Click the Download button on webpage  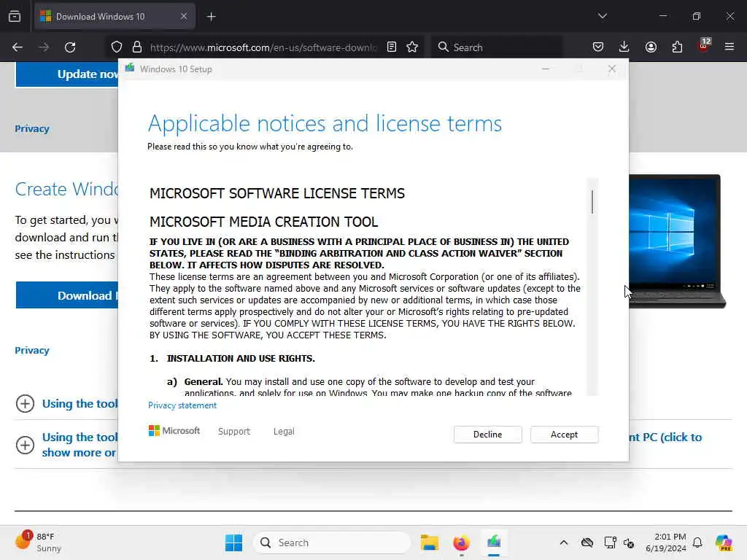[66, 295]
